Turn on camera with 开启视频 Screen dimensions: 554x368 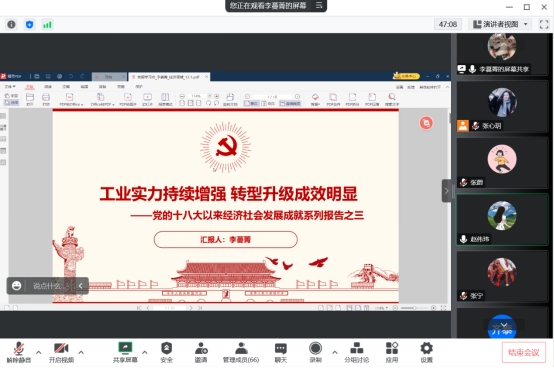(x=61, y=352)
